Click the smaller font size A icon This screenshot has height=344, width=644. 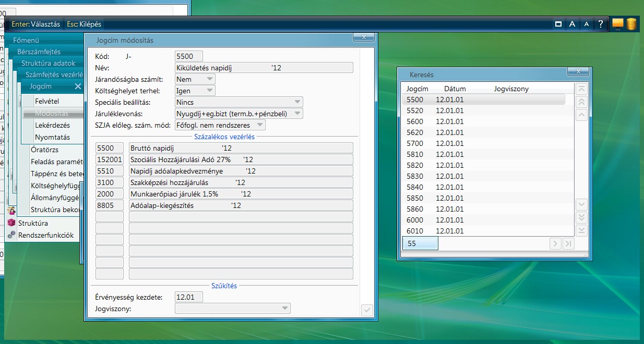(x=587, y=24)
